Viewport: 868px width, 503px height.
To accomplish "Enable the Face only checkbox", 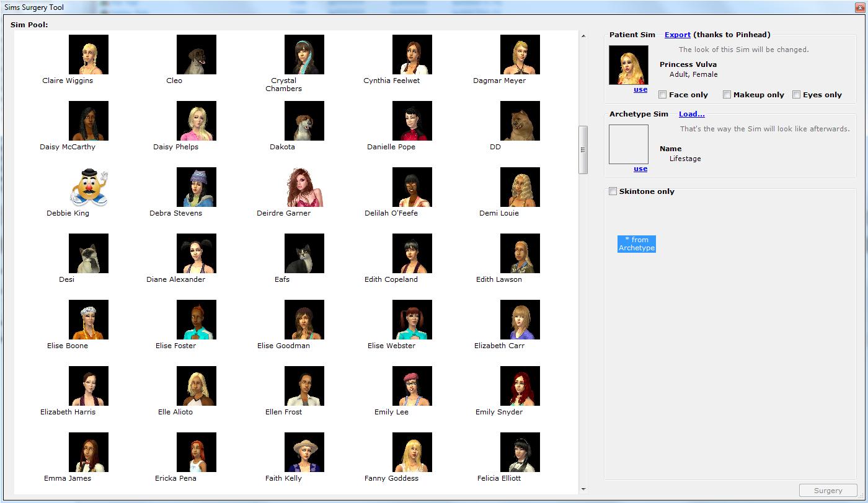I will [x=662, y=94].
